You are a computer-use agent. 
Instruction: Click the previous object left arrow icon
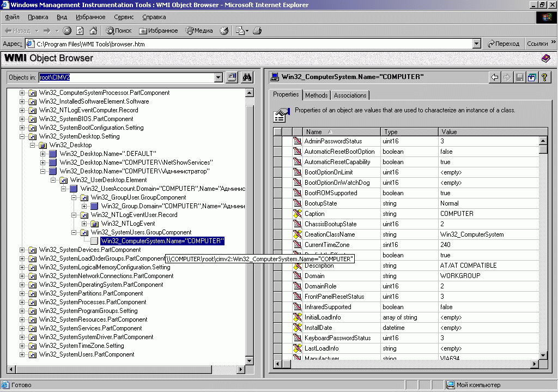point(495,77)
